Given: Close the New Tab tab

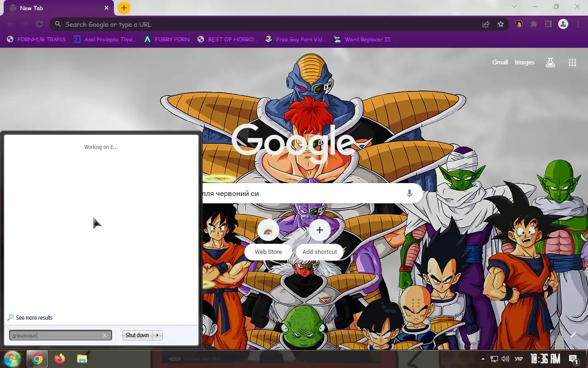Looking at the screenshot, I should point(107,8).
